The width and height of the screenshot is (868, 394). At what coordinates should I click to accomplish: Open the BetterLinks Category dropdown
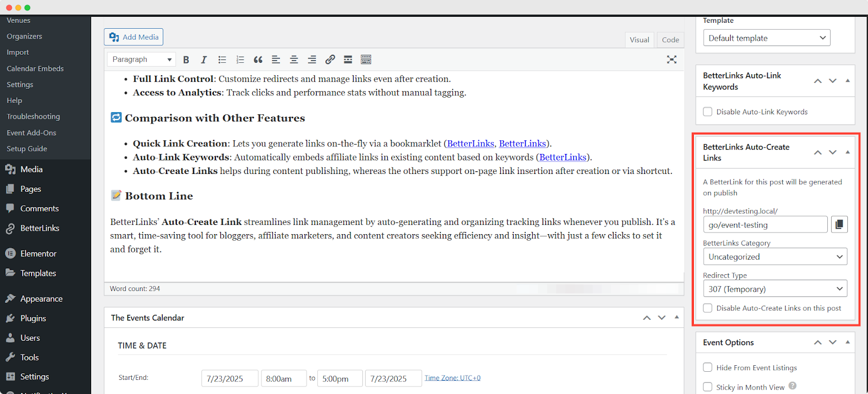point(775,257)
